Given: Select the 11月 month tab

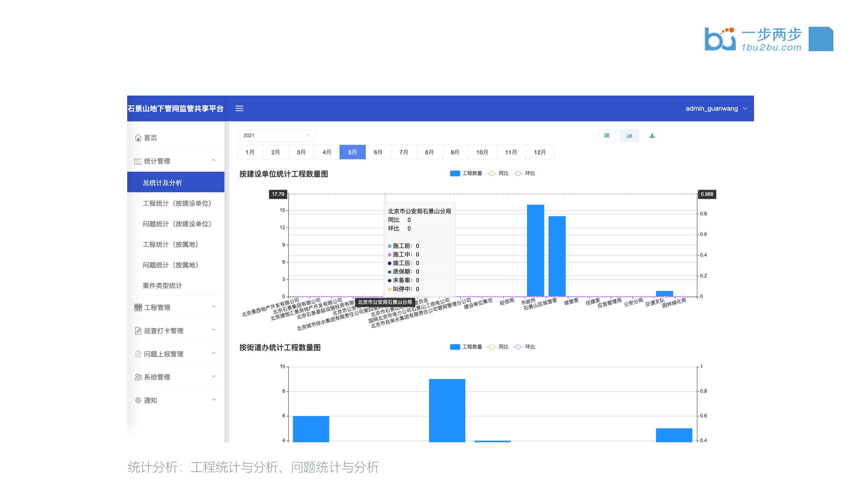Looking at the screenshot, I should click(511, 152).
